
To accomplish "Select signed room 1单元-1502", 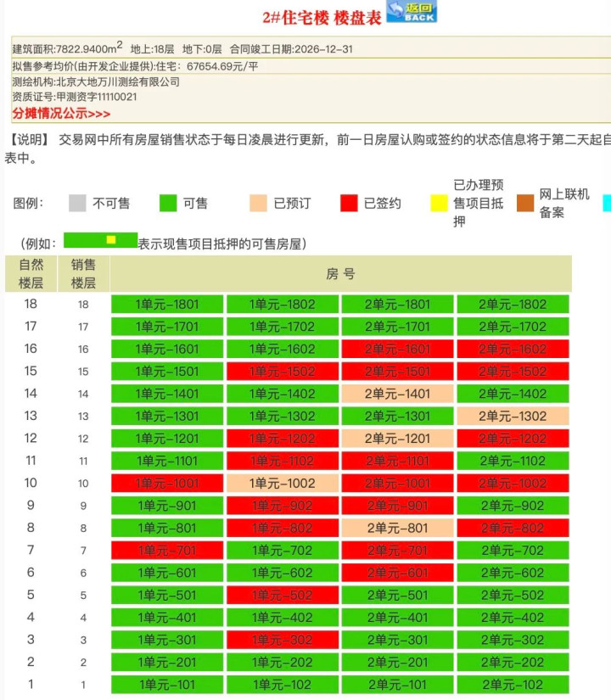I will (283, 372).
